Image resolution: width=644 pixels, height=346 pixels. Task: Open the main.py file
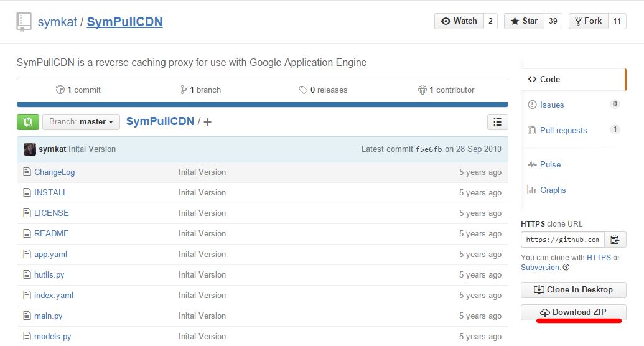pyautogui.click(x=49, y=316)
